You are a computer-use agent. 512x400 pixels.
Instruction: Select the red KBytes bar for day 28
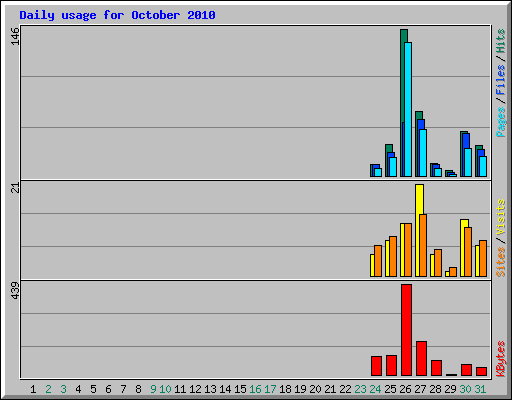pos(436,368)
